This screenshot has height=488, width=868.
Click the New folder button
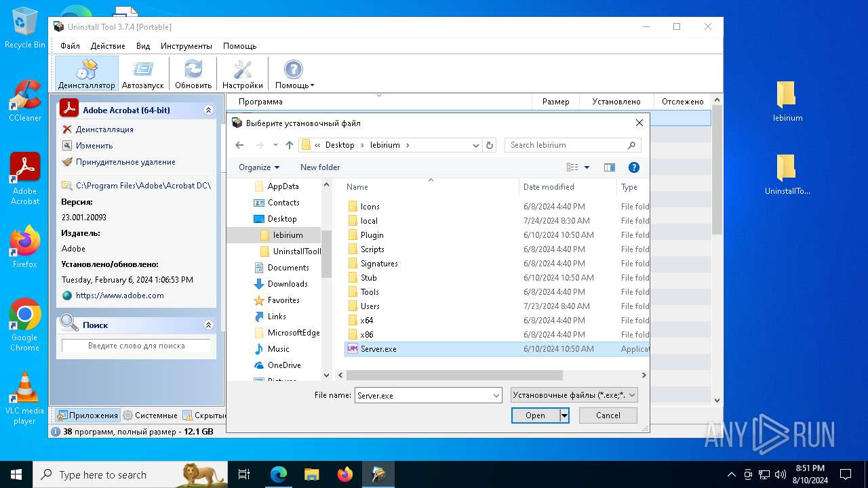click(x=320, y=167)
